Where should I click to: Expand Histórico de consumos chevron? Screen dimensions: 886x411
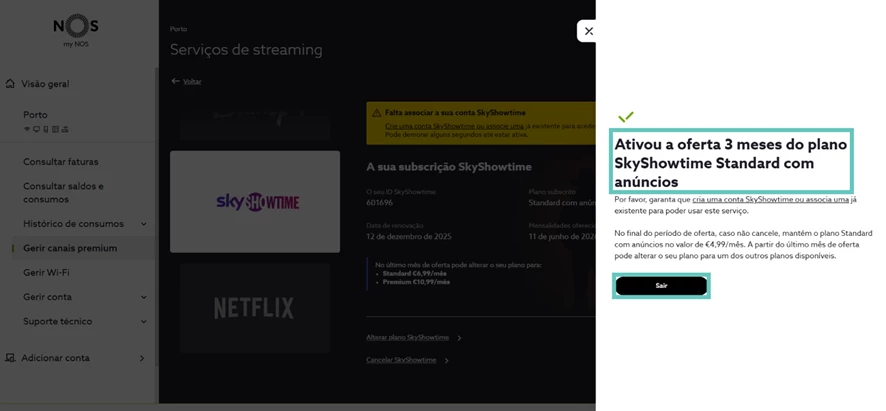(x=144, y=224)
